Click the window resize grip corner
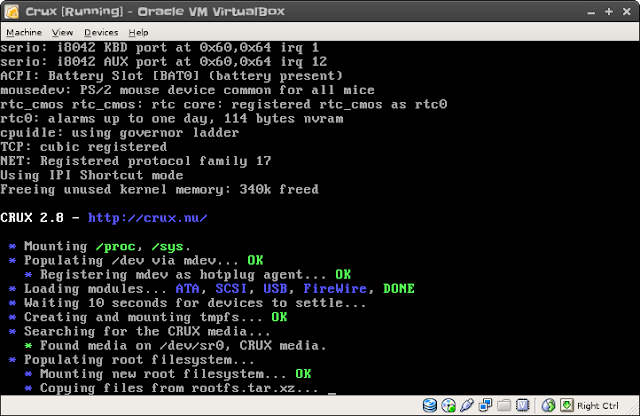Screen dimensions: 640x416 coord(634,411)
